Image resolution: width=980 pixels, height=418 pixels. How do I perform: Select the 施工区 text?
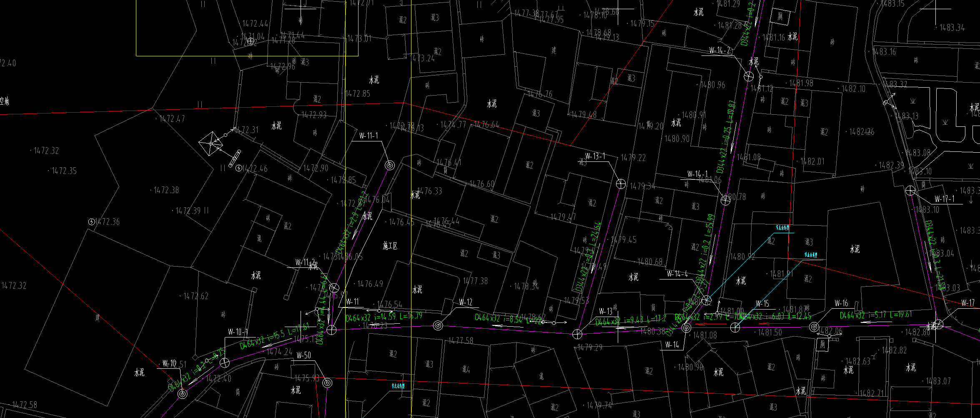click(x=390, y=246)
